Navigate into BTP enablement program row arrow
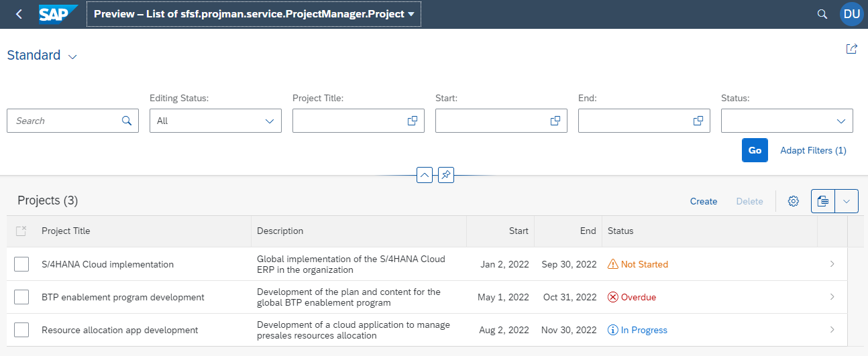This screenshot has width=868, height=356. (832, 297)
